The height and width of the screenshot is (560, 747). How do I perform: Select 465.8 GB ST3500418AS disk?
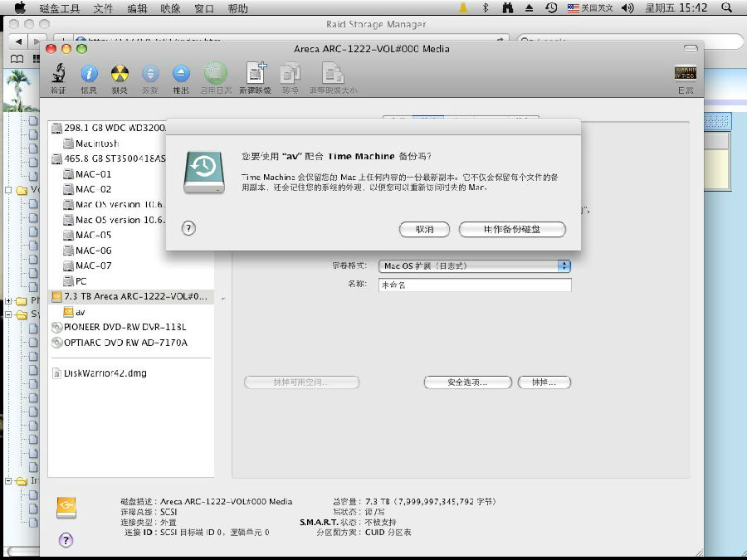pos(109,158)
